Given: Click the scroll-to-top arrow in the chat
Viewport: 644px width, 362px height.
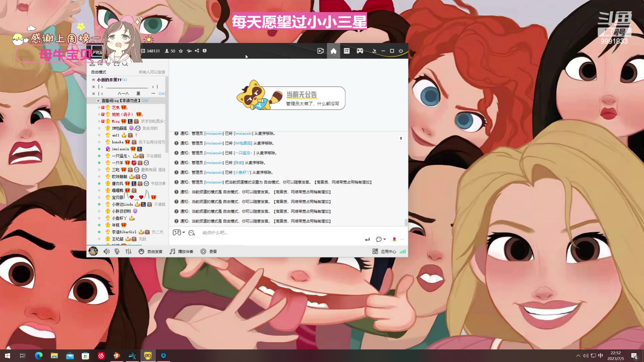Looking at the screenshot, I should (x=401, y=138).
